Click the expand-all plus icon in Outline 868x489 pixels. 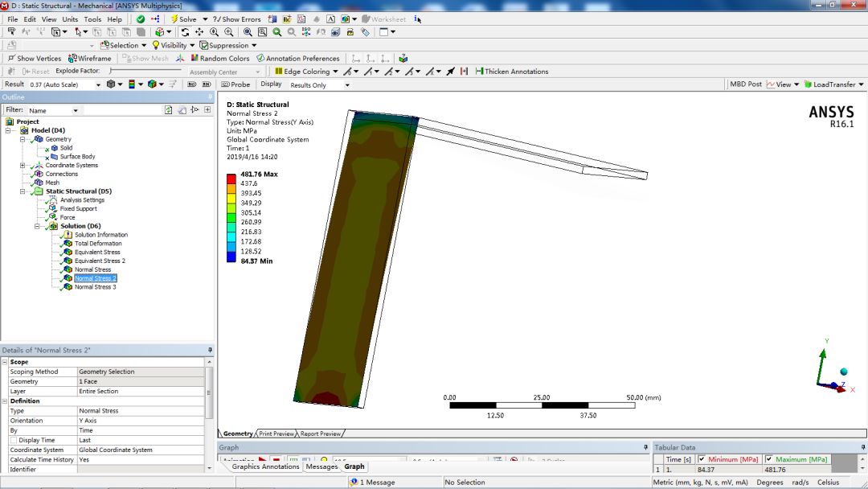pyautogui.click(x=207, y=110)
